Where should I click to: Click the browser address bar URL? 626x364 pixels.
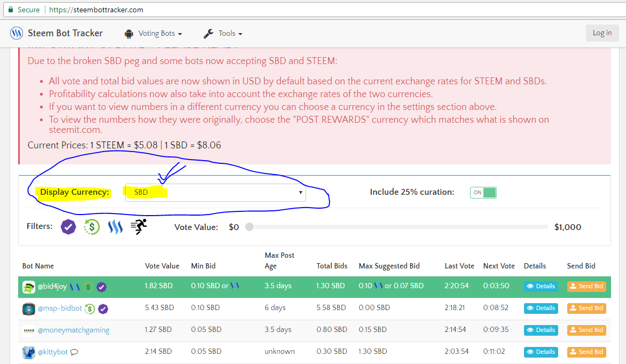click(x=96, y=10)
